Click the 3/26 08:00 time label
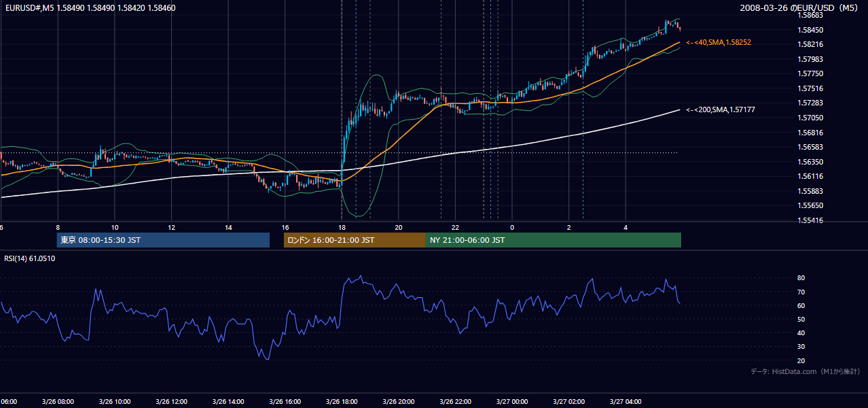This screenshot has height=408, width=868. [x=58, y=402]
